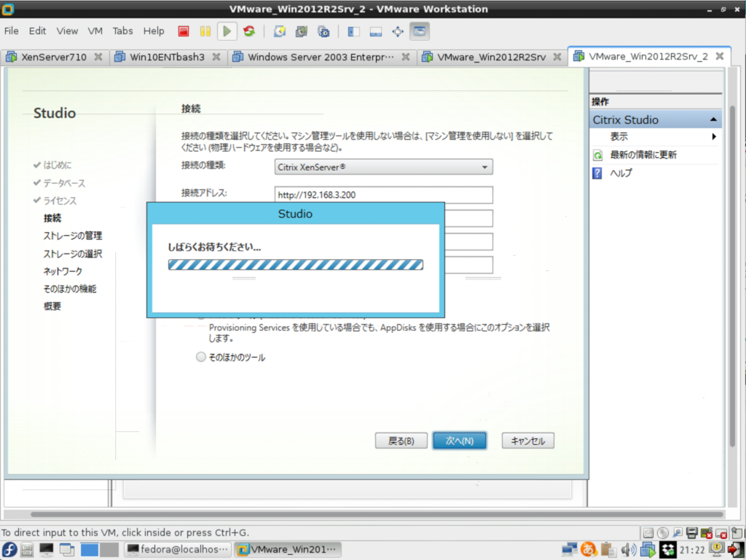746x560 pixels.
Task: Enter full screen mode icon
Action: [398, 31]
